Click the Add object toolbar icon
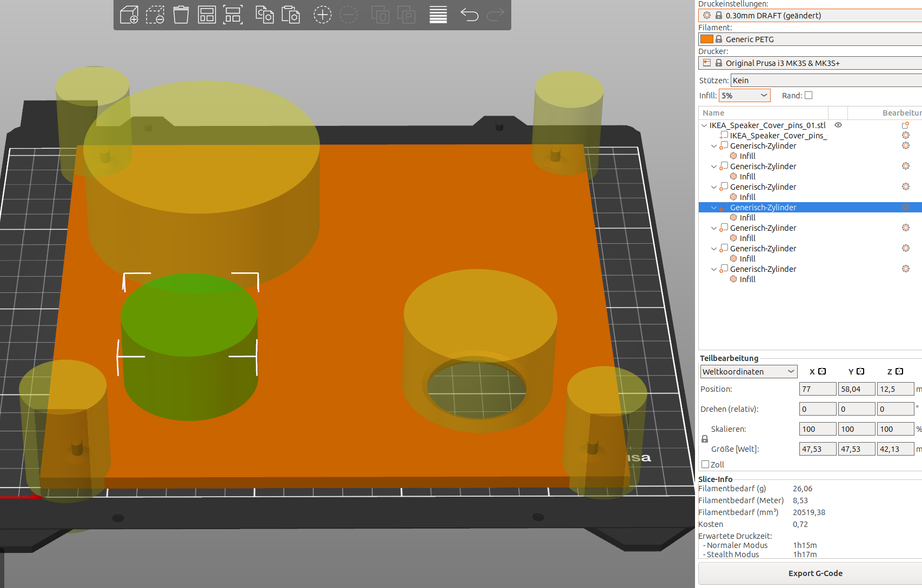 [x=129, y=15]
